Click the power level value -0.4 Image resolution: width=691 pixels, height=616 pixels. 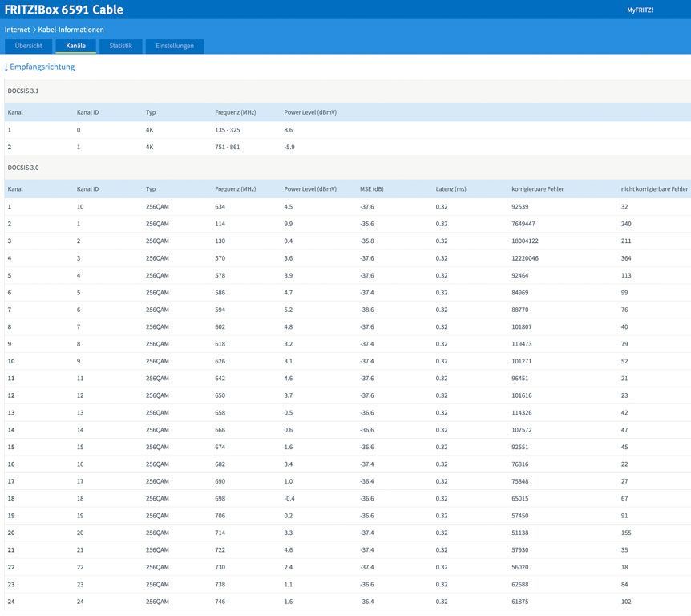(290, 499)
